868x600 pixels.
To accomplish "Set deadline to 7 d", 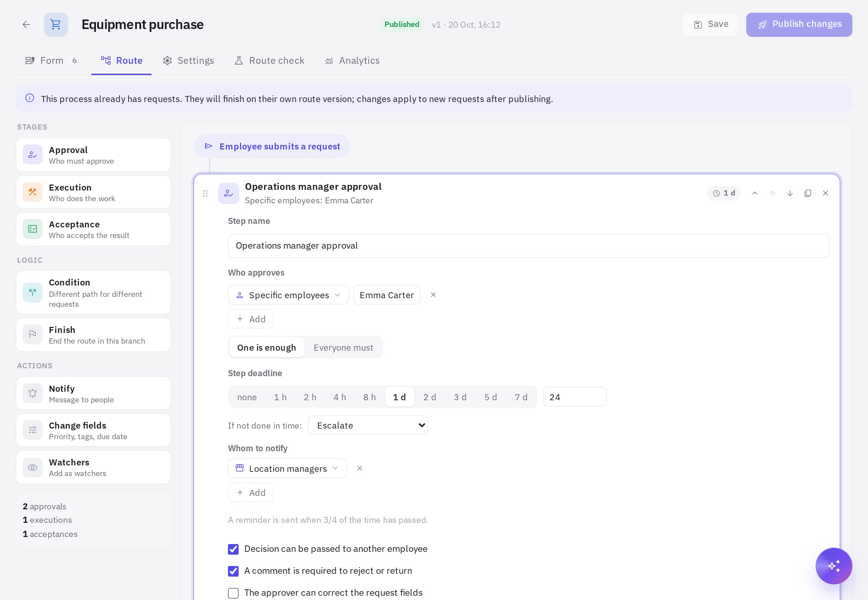I will (521, 397).
